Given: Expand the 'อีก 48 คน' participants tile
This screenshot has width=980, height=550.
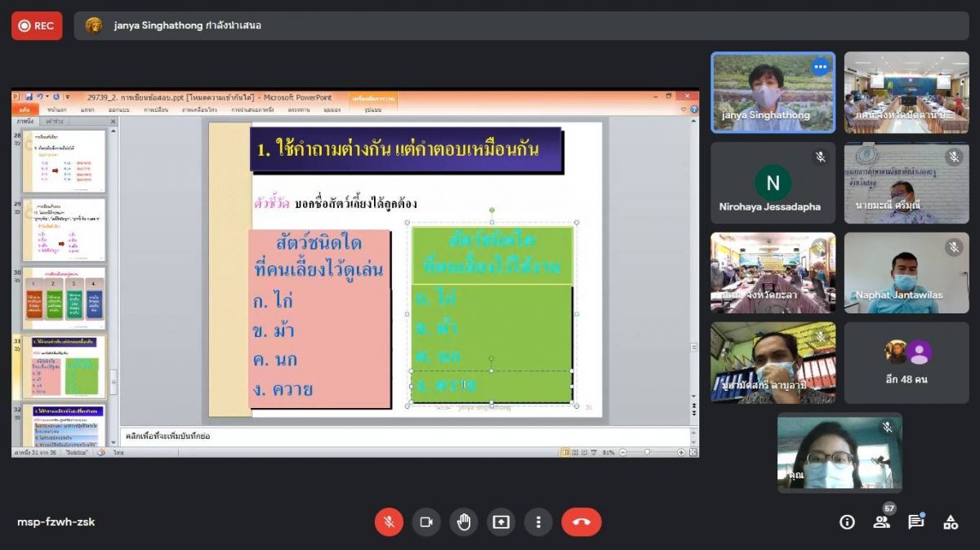Looking at the screenshot, I should 906,362.
